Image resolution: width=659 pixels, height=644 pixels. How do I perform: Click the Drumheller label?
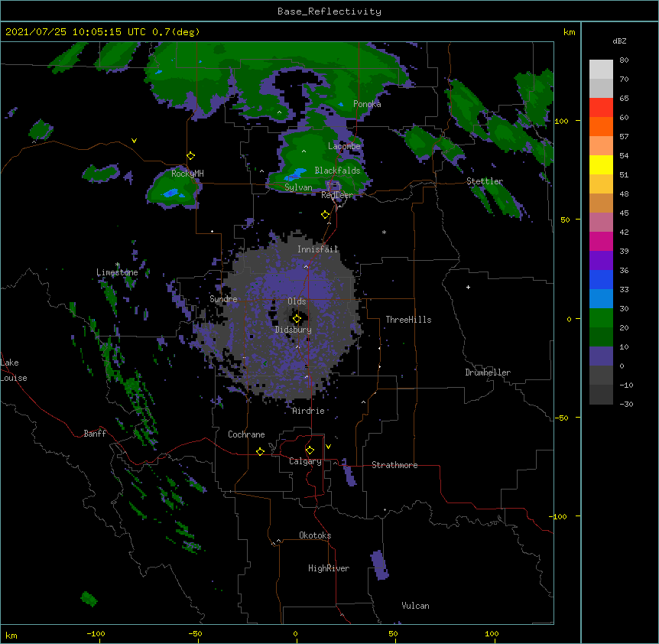coord(488,372)
